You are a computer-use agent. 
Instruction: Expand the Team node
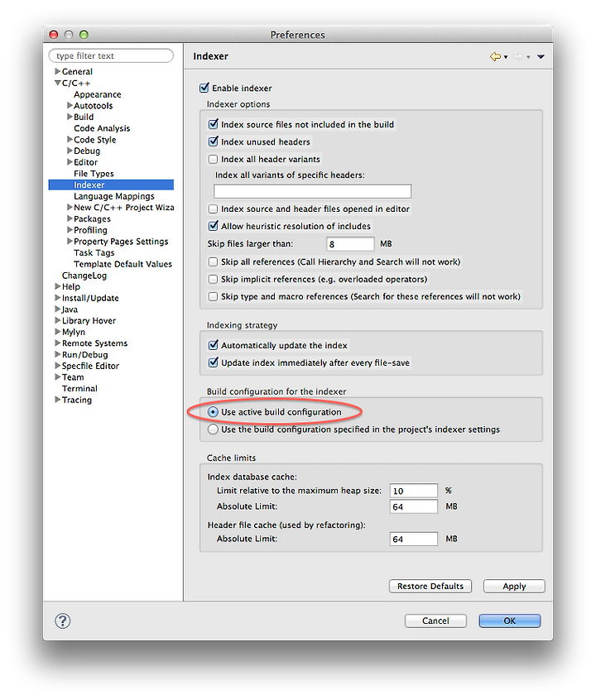pos(58,376)
